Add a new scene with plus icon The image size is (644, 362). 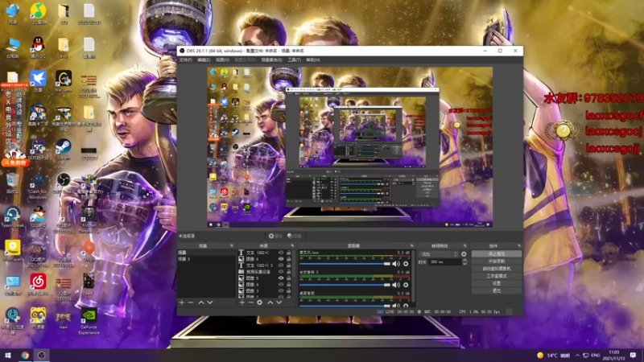coord(182,302)
